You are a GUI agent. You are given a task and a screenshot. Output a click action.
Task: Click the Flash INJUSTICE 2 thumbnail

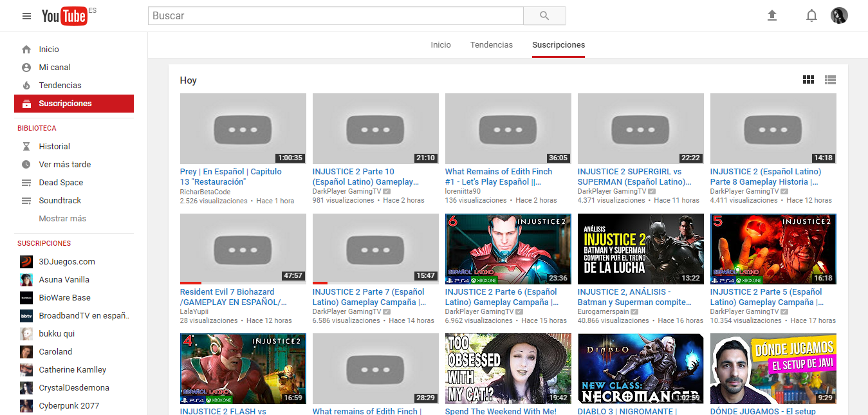coord(243,369)
